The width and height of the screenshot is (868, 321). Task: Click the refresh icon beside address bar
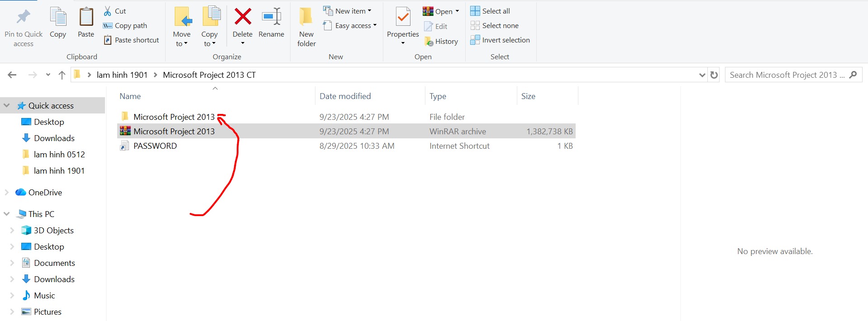click(x=714, y=75)
